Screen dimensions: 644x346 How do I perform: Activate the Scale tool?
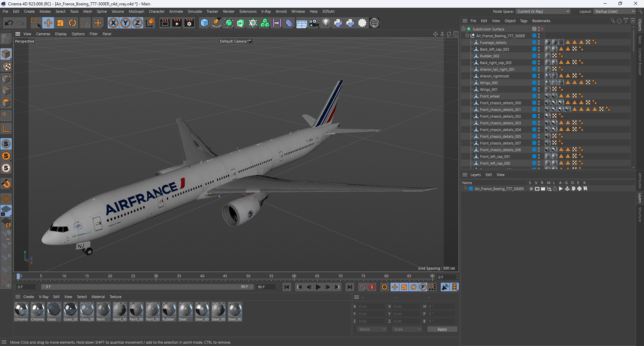(60, 23)
